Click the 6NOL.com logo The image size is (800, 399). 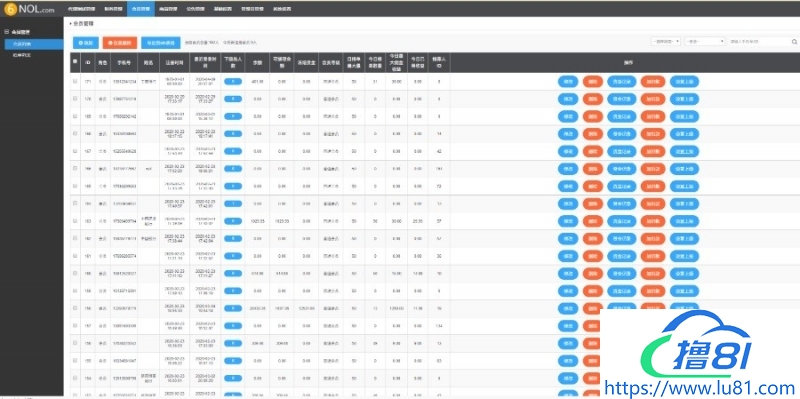pyautogui.click(x=29, y=9)
